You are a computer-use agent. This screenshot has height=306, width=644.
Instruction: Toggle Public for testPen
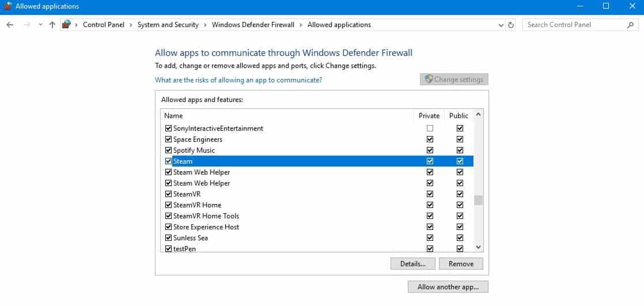pos(460,248)
